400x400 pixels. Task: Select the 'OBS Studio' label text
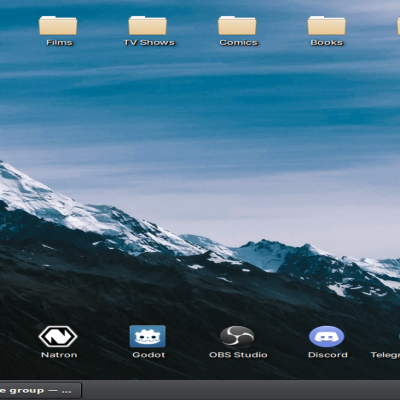(238, 355)
